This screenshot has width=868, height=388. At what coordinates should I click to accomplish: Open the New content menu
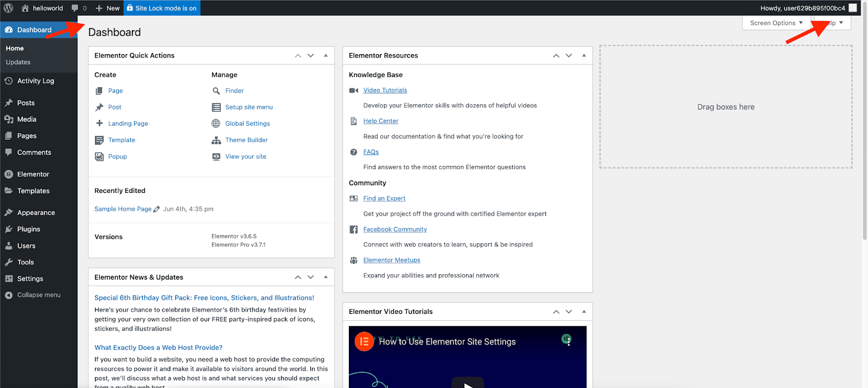(107, 8)
